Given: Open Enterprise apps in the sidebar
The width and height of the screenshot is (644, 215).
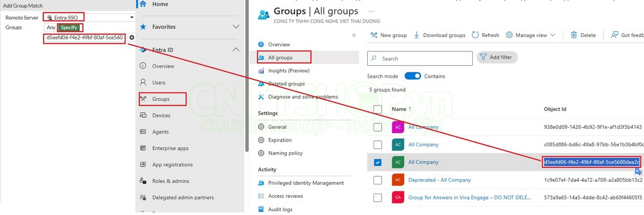Looking at the screenshot, I should pos(170,148).
